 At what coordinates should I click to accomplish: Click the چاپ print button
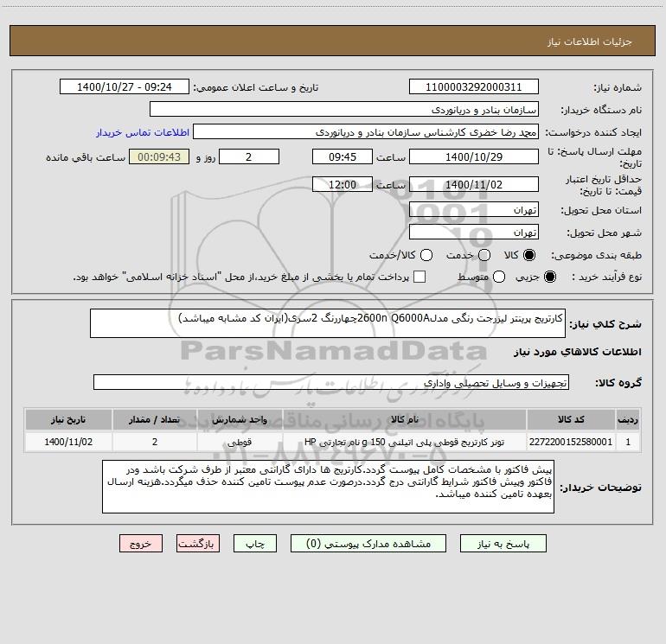(255, 544)
